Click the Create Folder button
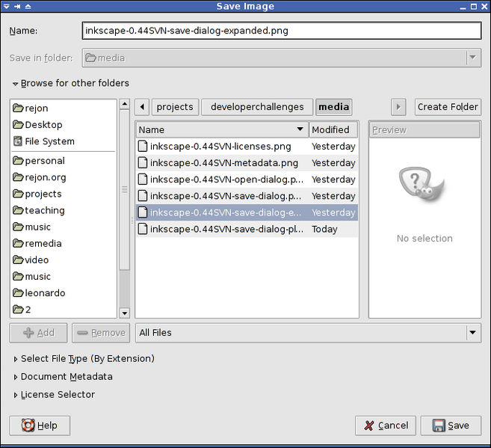 click(x=448, y=107)
